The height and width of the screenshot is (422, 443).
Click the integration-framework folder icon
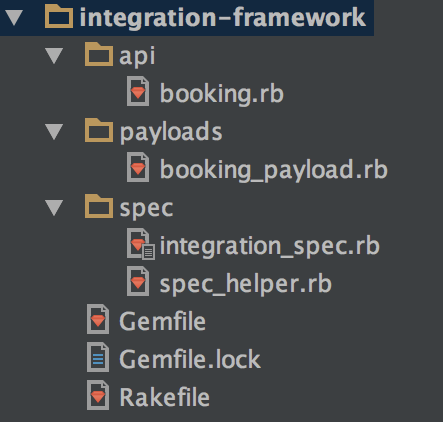point(59,16)
